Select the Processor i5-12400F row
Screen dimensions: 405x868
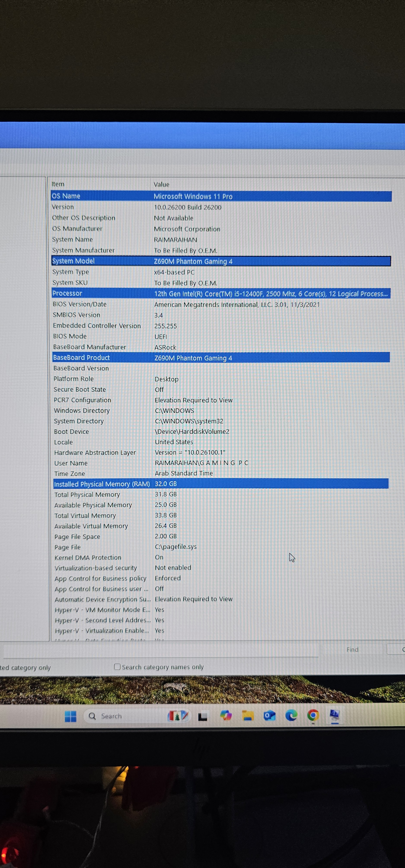(x=221, y=293)
